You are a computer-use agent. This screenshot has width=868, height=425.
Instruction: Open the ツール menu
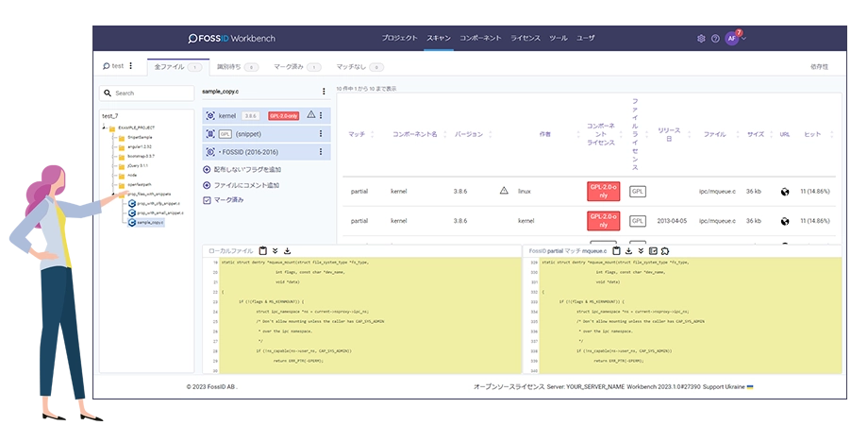[x=558, y=38]
